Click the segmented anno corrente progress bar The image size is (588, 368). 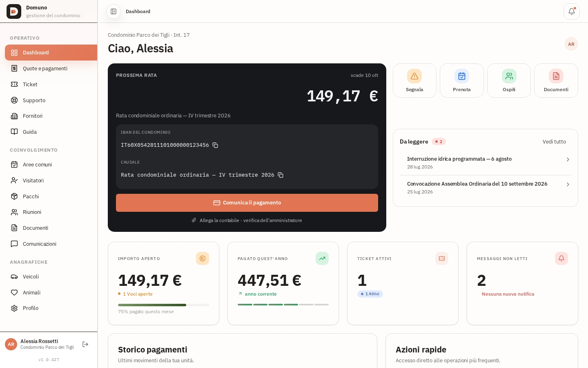tap(283, 305)
